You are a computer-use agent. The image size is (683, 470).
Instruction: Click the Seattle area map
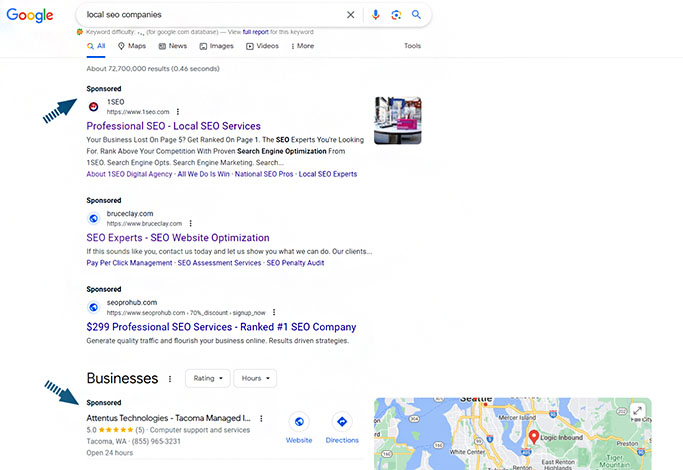coord(513,434)
